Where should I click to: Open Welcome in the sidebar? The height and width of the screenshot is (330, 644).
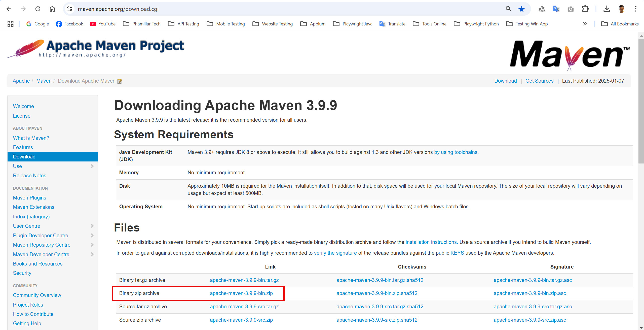point(23,106)
